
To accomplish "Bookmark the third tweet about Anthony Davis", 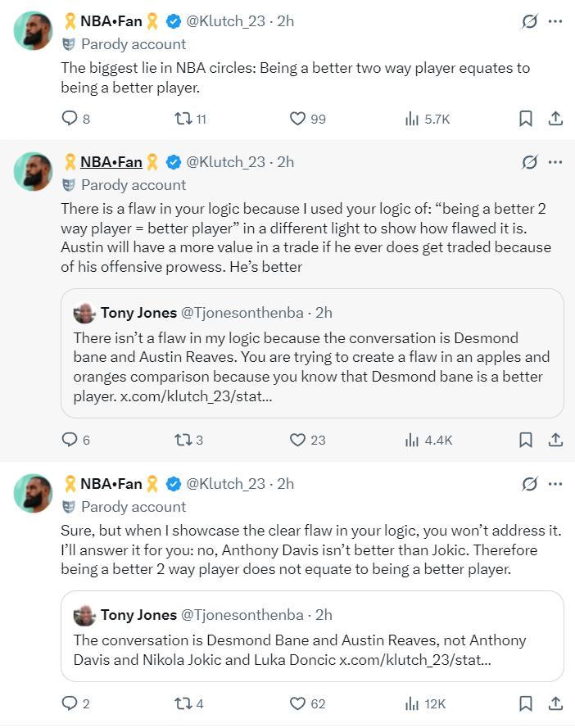I will coord(526,703).
